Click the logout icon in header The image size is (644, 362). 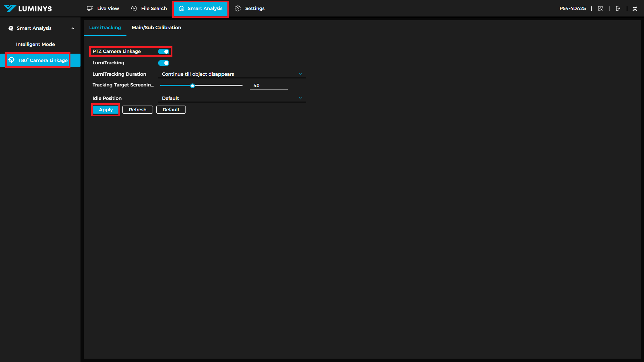(x=618, y=8)
